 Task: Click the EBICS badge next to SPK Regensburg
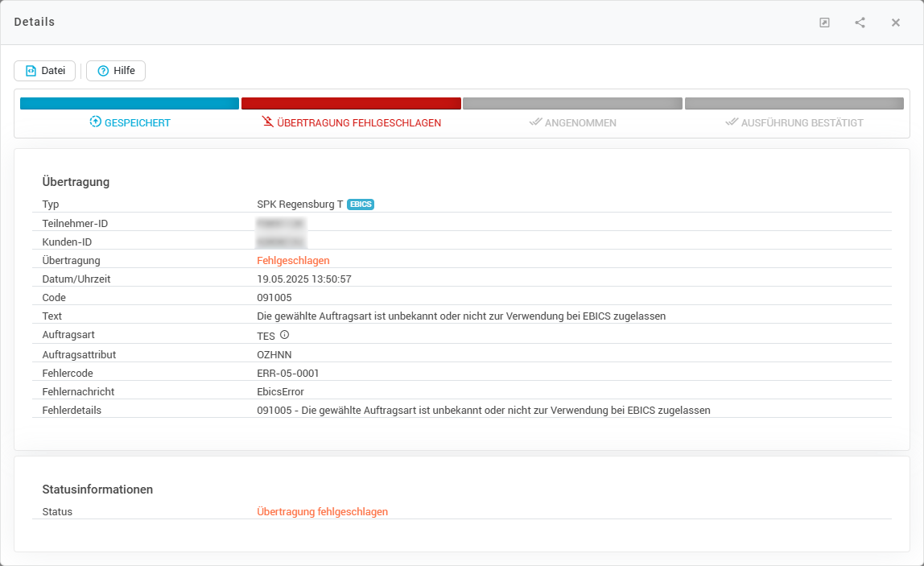click(x=361, y=205)
